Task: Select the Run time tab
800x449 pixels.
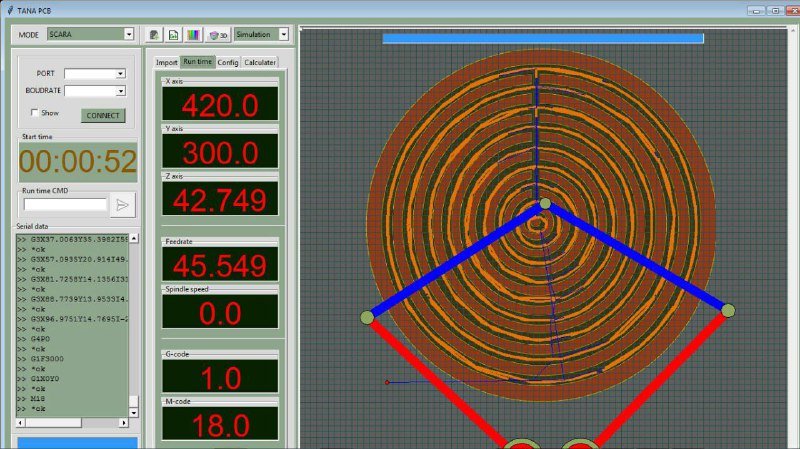Action: 197,61
